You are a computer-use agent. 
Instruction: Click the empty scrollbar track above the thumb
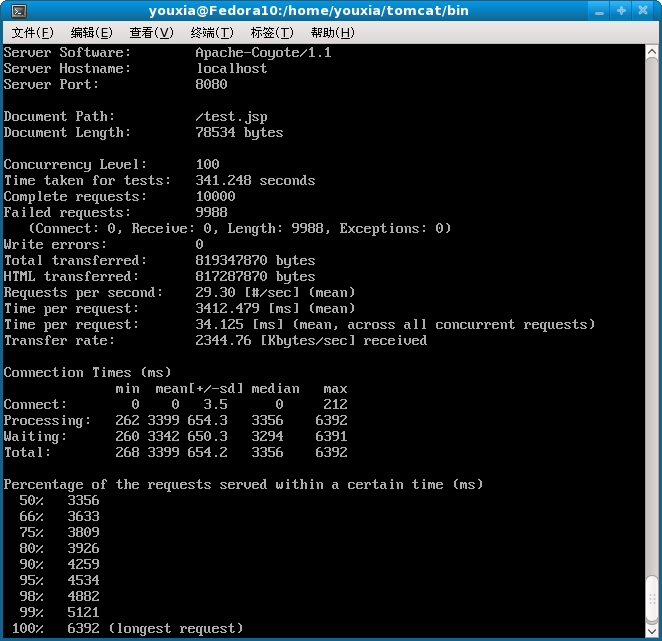(x=652, y=317)
